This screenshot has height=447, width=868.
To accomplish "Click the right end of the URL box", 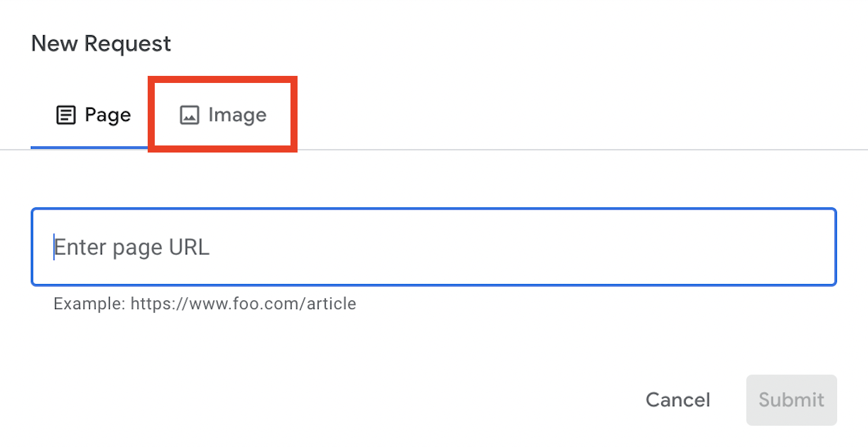I will (x=816, y=247).
